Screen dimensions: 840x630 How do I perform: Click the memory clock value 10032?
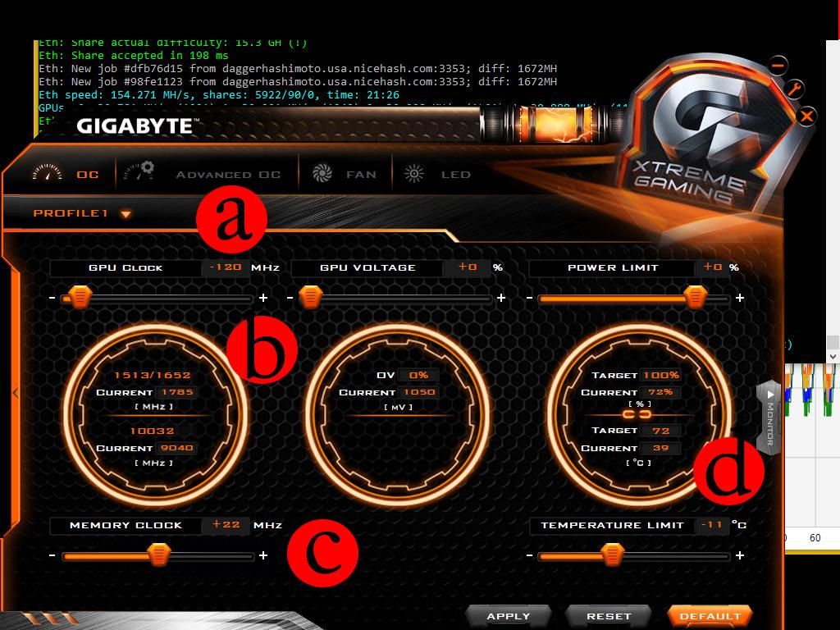click(152, 431)
